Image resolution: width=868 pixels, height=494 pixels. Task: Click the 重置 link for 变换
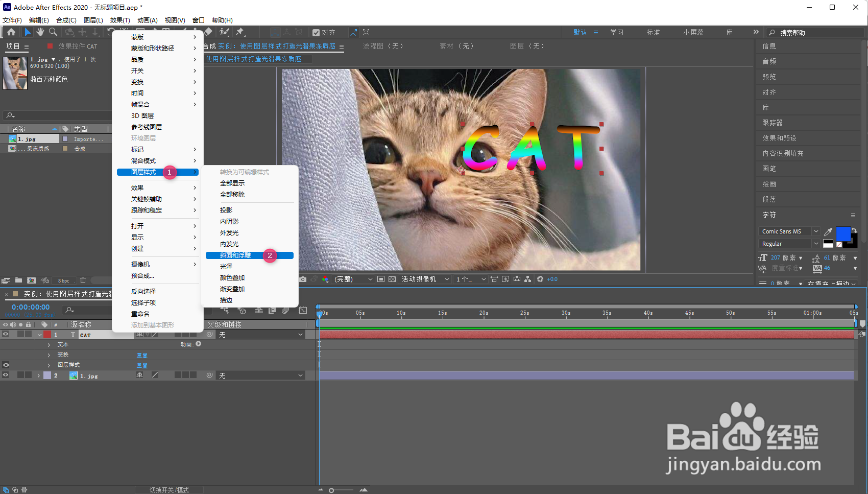142,356
